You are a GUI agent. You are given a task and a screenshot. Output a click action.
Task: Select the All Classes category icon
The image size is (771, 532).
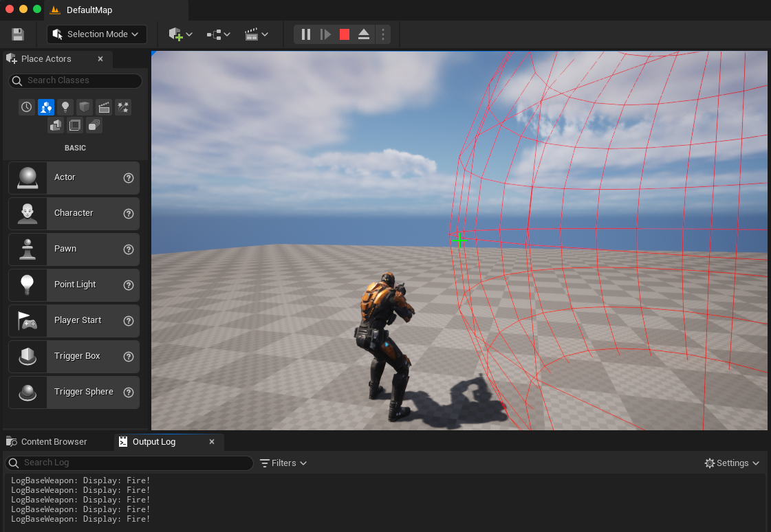(x=94, y=125)
